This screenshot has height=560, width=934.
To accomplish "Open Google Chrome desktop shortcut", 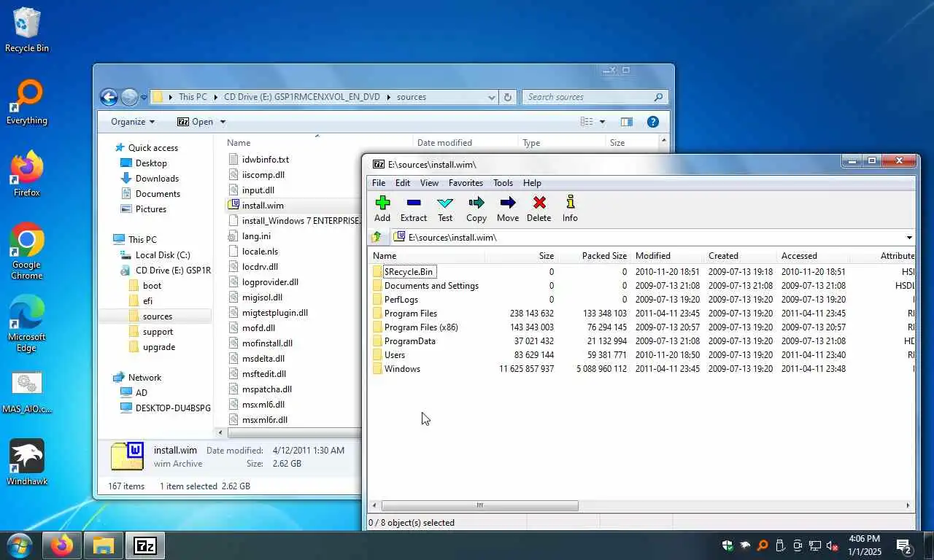I will click(27, 252).
